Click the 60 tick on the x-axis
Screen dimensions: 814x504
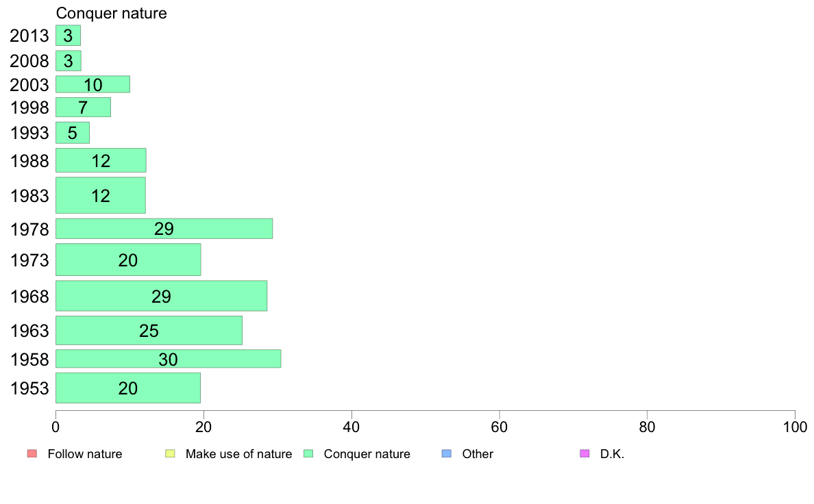(500, 427)
